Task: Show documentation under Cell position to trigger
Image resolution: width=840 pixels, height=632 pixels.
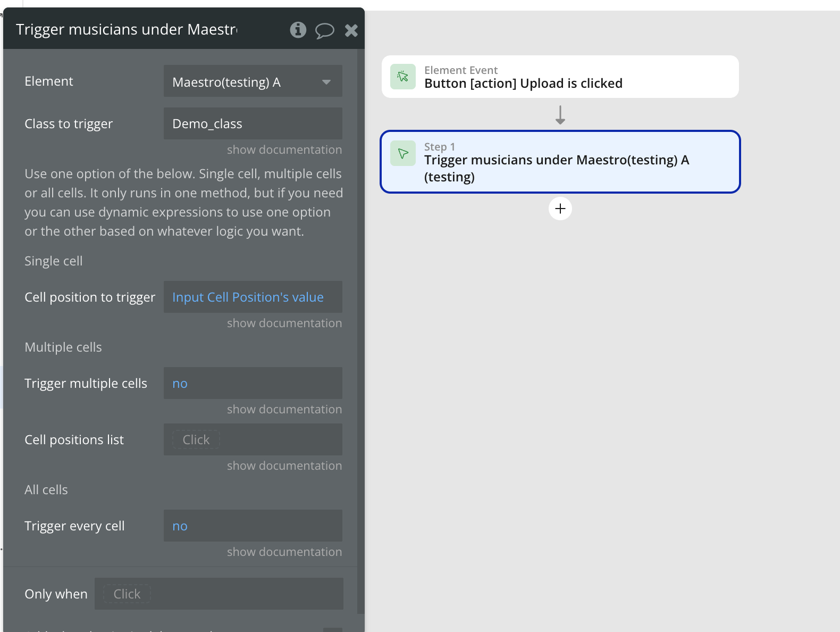Action: click(284, 323)
